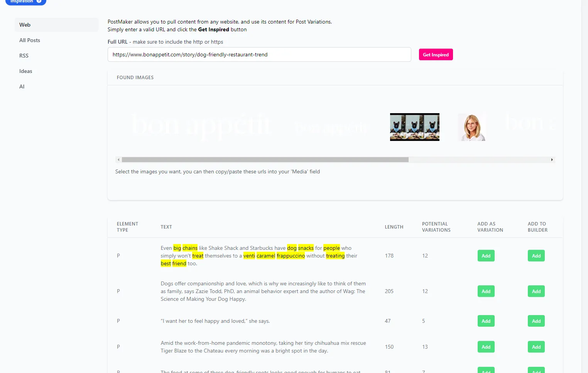Click the length value 205
This screenshot has width=588, height=373.
pos(389,291)
